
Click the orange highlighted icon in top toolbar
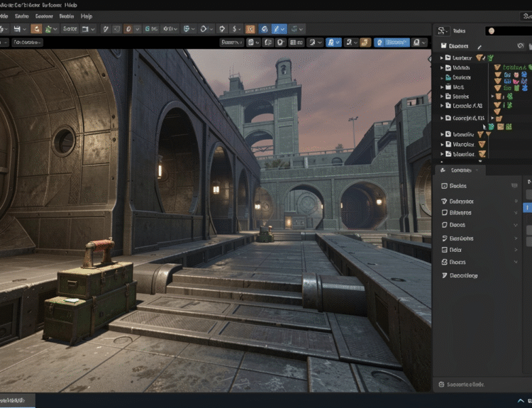[x=250, y=29]
